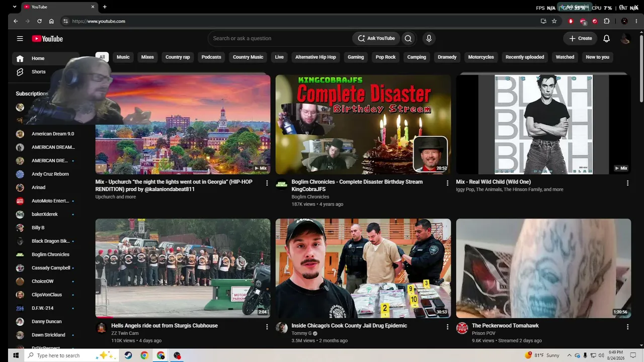The height and width of the screenshot is (362, 644).
Task: Open the YouTube guide hamburger menu
Action: pyautogui.click(x=20, y=39)
